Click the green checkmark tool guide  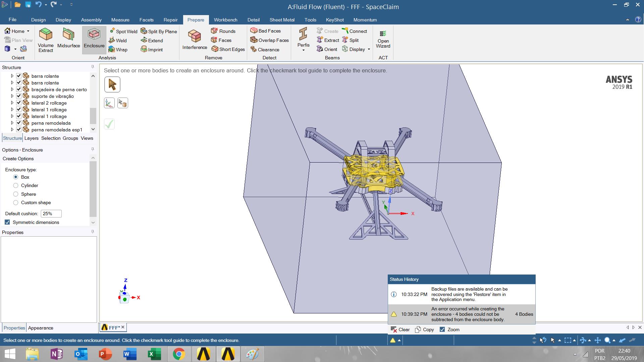[109, 124]
